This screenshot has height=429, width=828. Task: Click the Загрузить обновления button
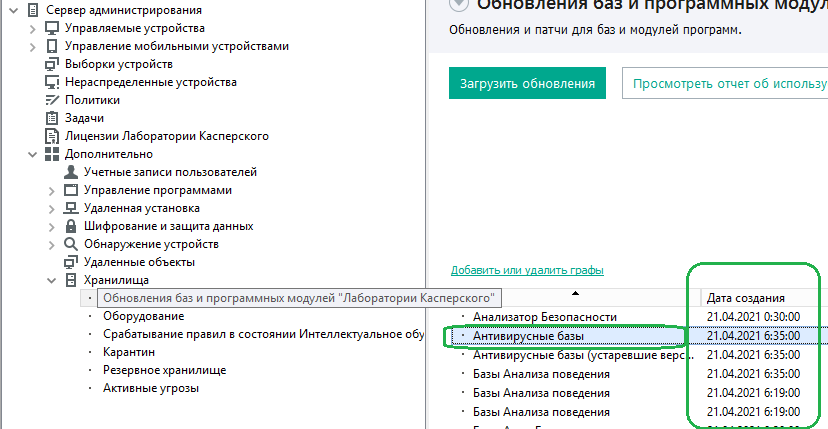tap(528, 83)
